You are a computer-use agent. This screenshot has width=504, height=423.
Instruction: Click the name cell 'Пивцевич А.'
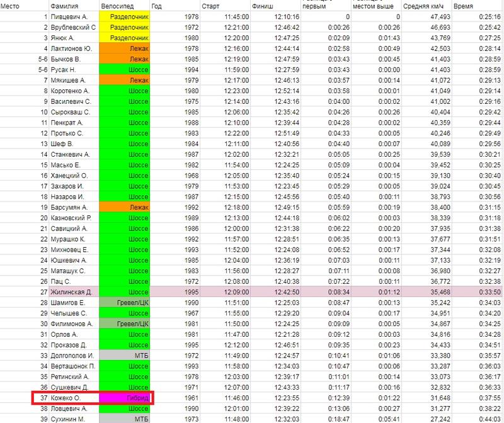[74, 17]
